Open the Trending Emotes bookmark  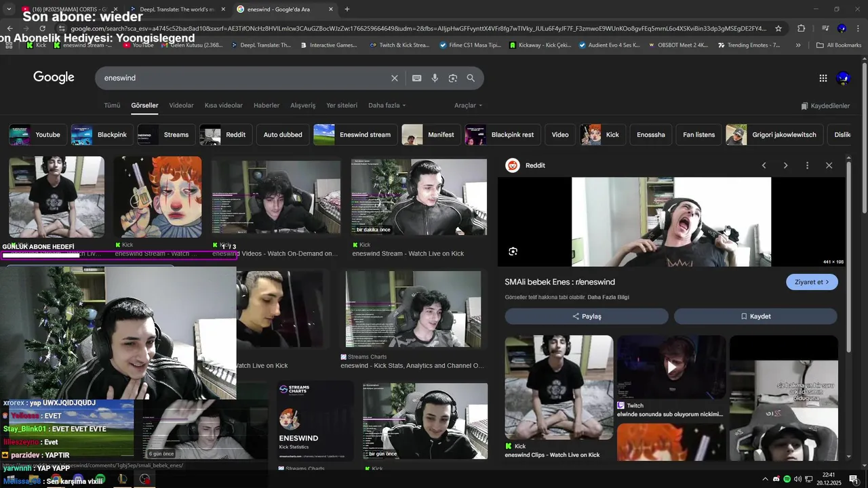pyautogui.click(x=749, y=45)
